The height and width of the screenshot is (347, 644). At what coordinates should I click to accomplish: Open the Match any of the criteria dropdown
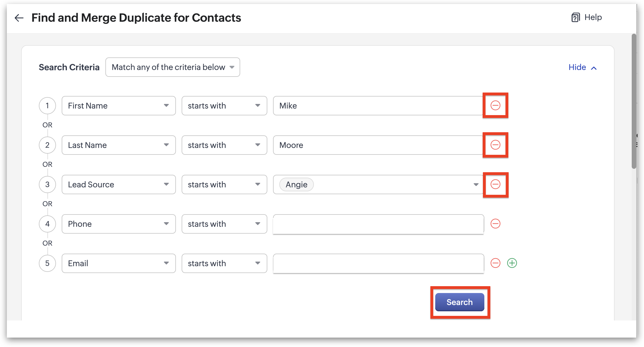tap(172, 67)
